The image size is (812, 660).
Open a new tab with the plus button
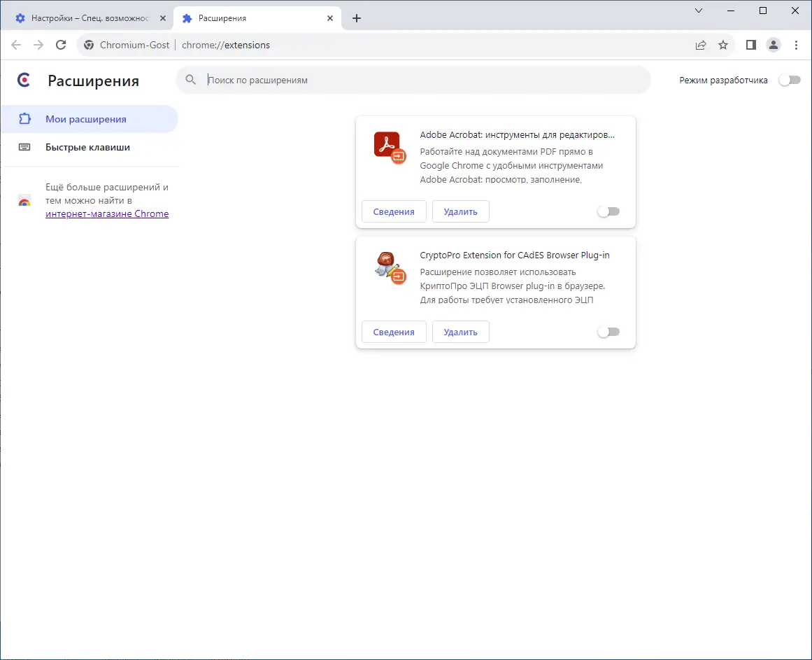[356, 18]
